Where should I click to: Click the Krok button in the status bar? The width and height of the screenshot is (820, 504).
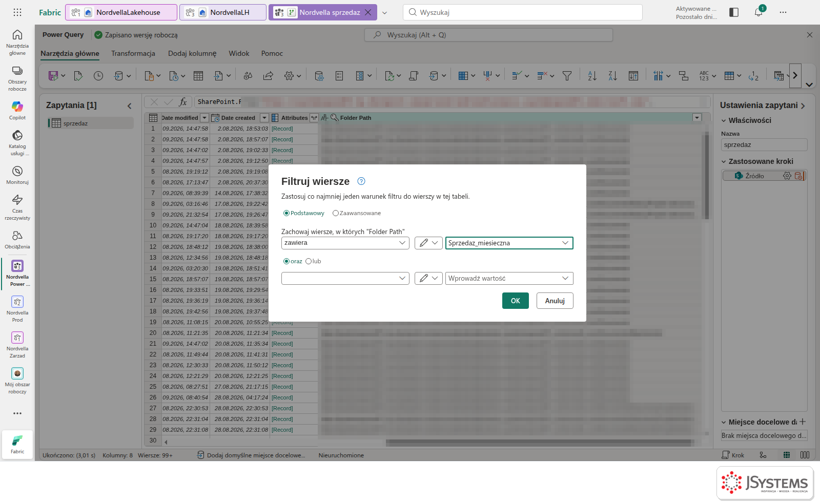point(733,455)
